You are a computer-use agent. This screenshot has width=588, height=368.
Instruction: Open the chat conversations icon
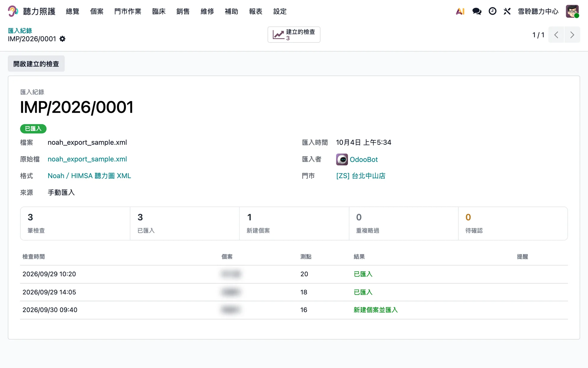(477, 11)
